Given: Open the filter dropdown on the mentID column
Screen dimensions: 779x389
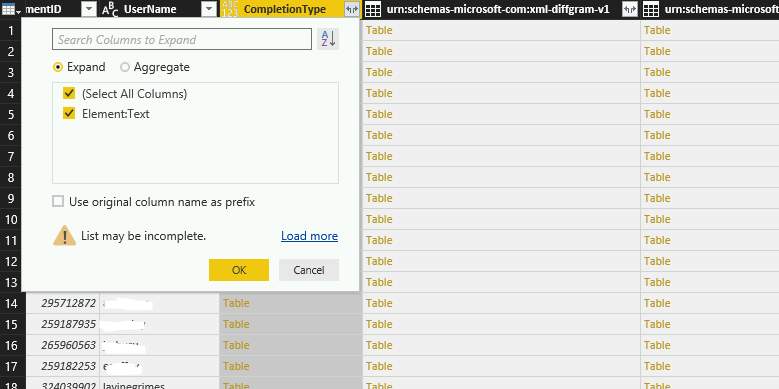Looking at the screenshot, I should point(88,9).
